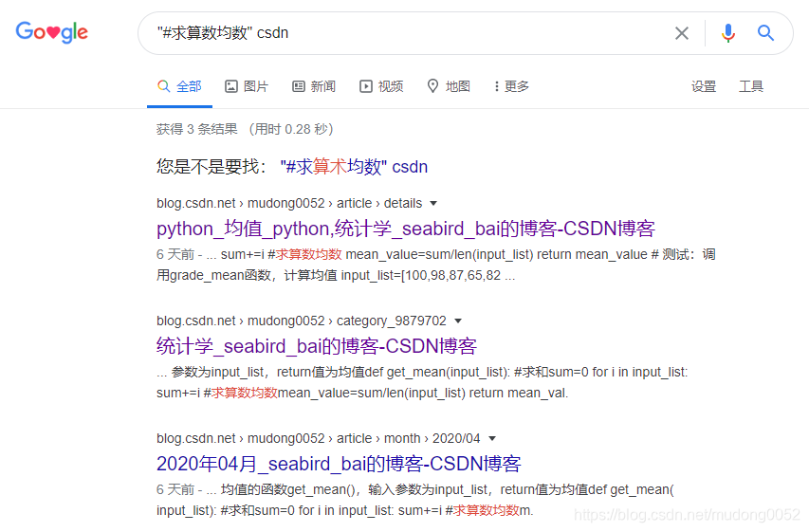The height and width of the screenshot is (532, 809).
Task: Click the Google logo
Action: 51,32
